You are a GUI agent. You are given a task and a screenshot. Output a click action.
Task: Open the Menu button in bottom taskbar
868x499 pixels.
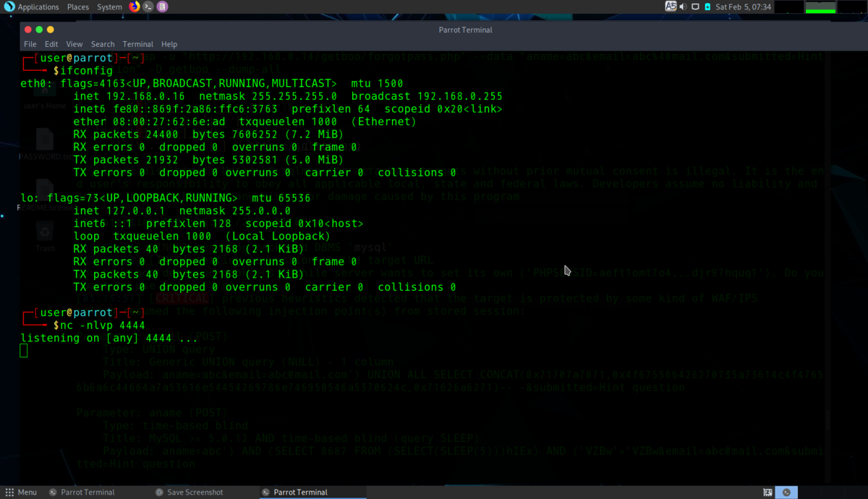(21, 492)
